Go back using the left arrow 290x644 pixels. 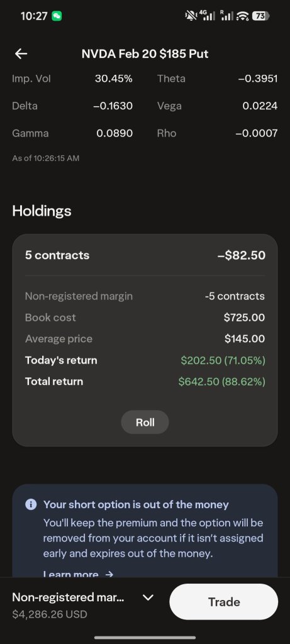pos(21,53)
